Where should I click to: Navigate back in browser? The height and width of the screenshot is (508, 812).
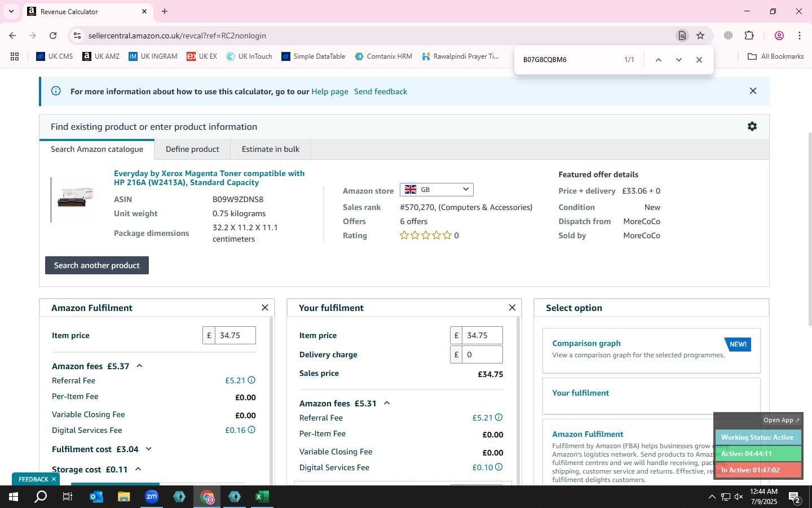pyautogui.click(x=12, y=36)
